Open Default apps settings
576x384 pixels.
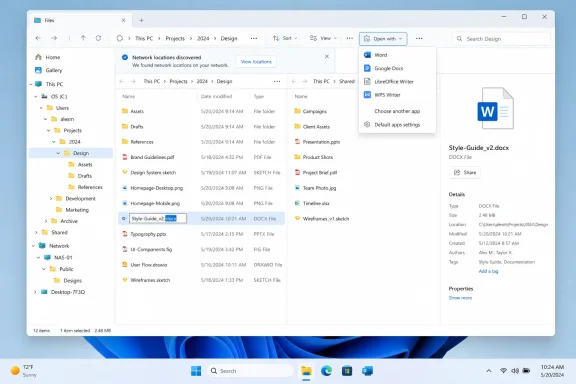397,125
